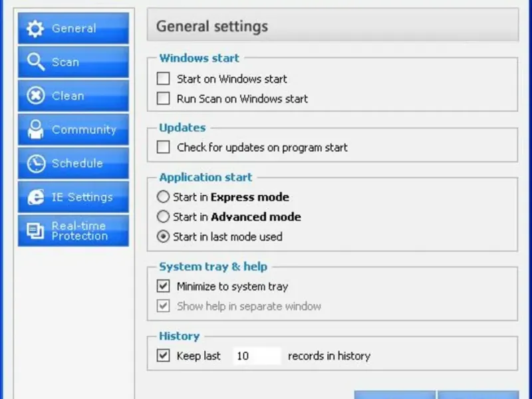Click the System tray & help label

[213, 267]
